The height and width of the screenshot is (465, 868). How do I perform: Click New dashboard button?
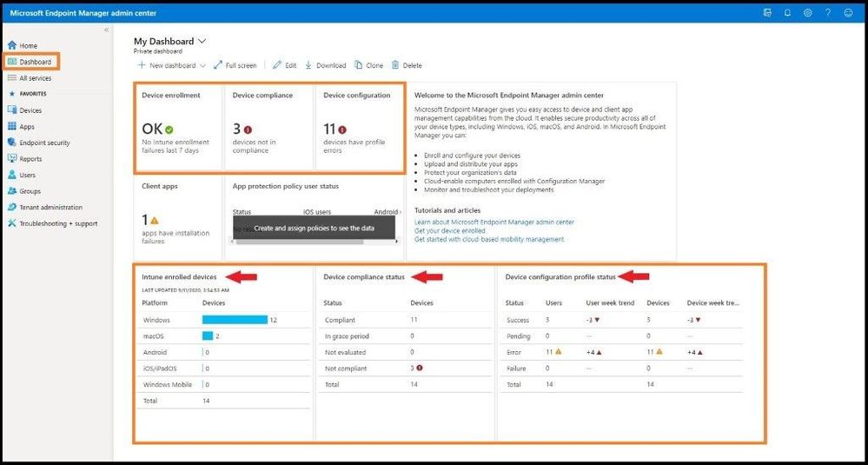pos(167,65)
